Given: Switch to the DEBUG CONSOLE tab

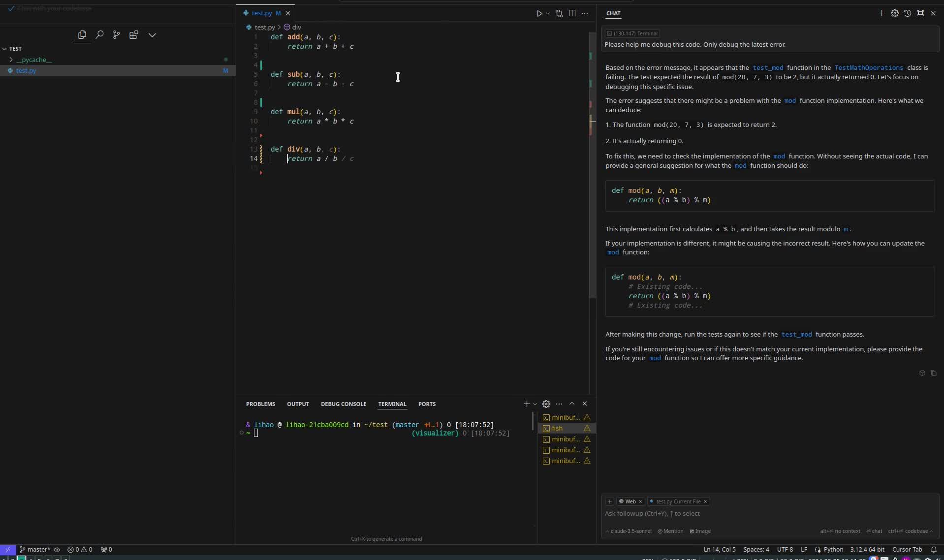Looking at the screenshot, I should tap(344, 404).
